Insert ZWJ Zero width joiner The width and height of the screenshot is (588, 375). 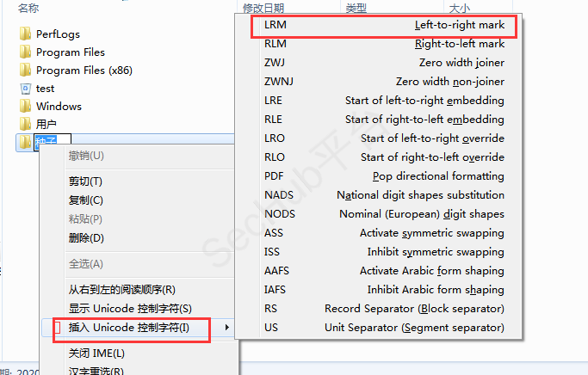coord(379,63)
